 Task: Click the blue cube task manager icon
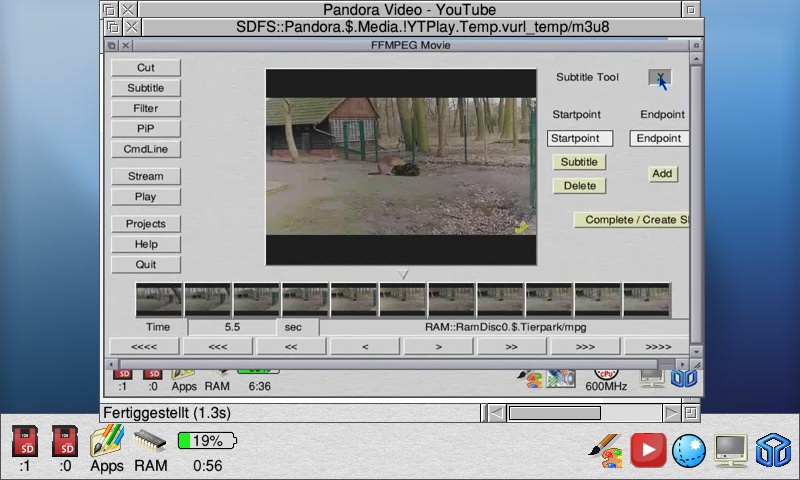coord(773,450)
